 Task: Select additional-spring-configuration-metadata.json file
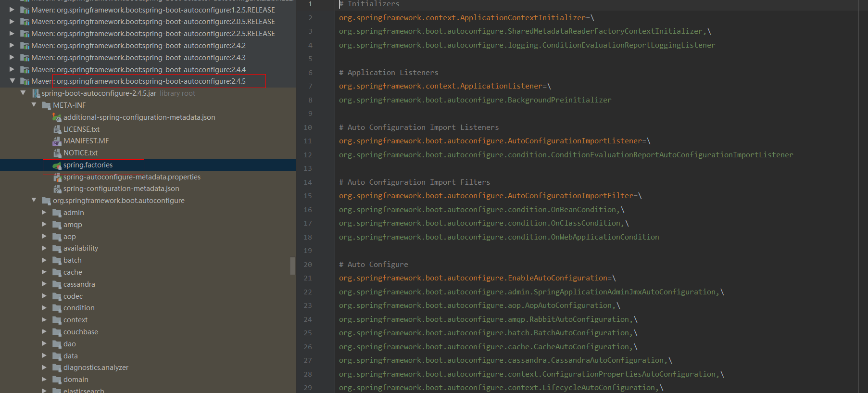[139, 117]
